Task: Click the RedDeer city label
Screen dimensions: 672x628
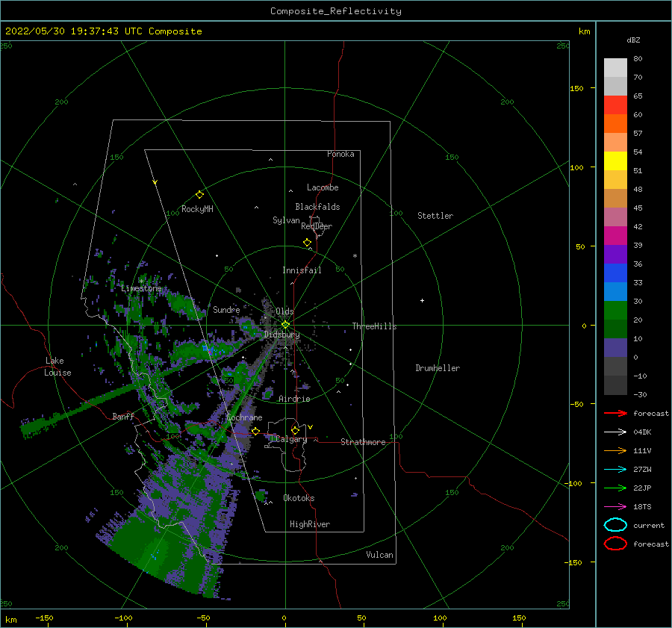Action: pos(317,226)
